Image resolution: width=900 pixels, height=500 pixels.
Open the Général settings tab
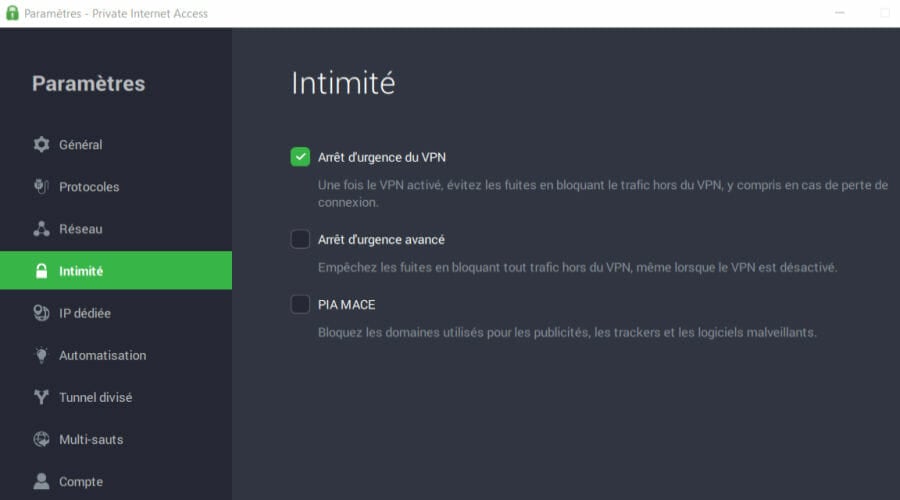(x=116, y=144)
